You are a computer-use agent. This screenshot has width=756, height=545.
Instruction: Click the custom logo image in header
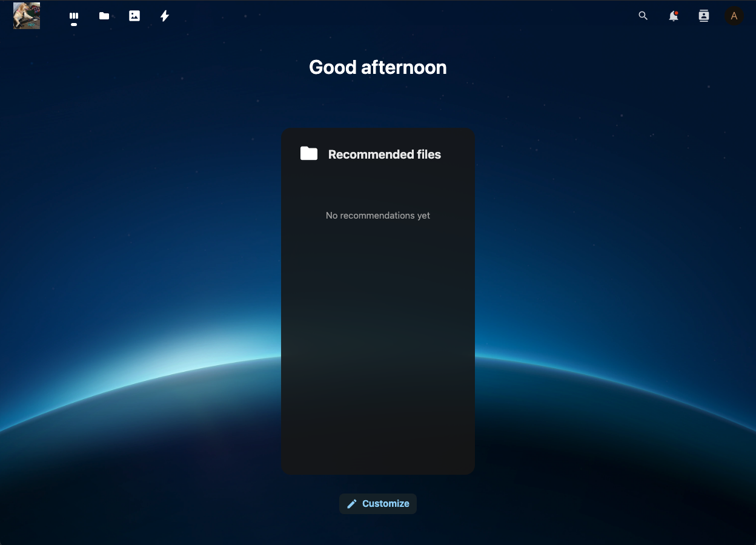(x=27, y=16)
